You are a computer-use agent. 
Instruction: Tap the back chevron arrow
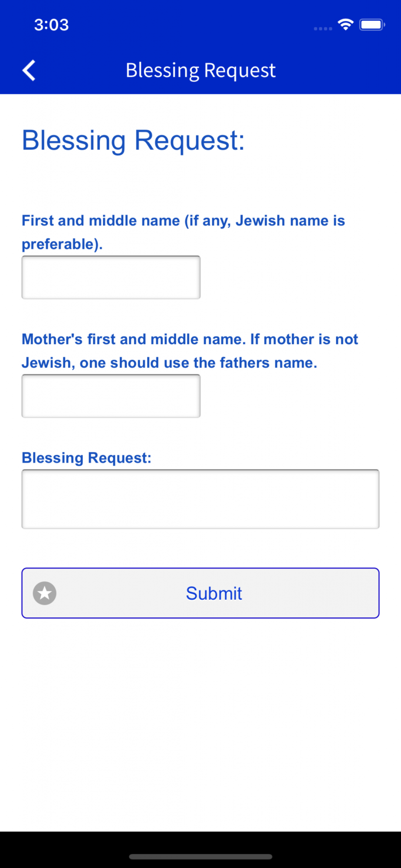click(29, 70)
